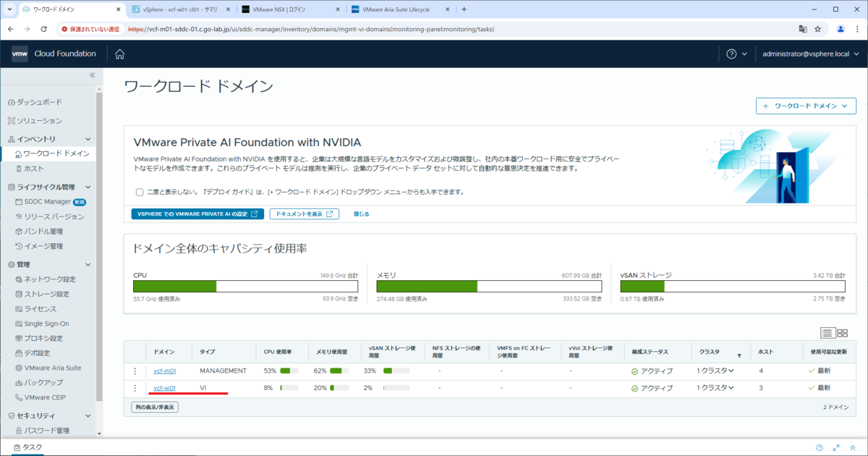The image size is (868, 456).
Task: Open バンドル管理 in the sidebar
Action: pos(39,232)
